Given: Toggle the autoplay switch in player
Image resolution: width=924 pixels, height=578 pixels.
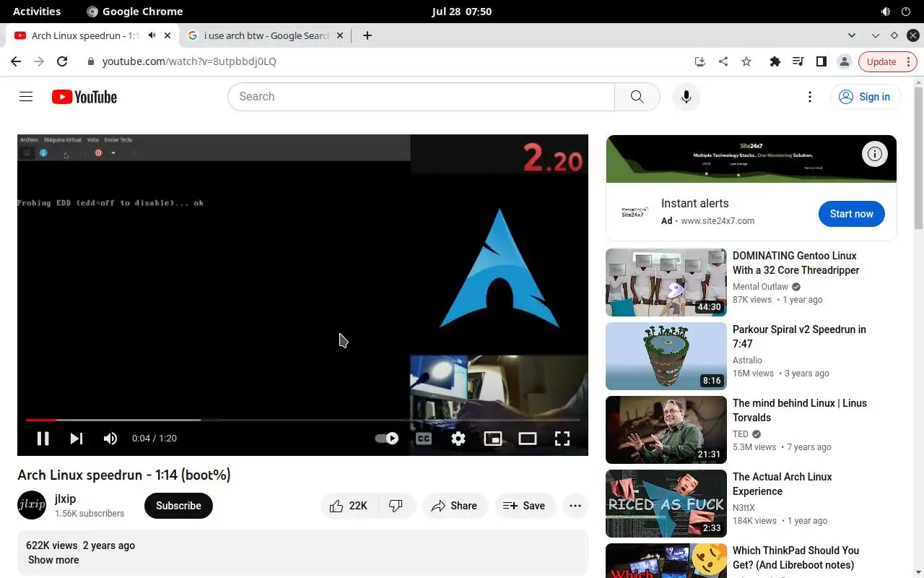Looking at the screenshot, I should click(x=387, y=439).
